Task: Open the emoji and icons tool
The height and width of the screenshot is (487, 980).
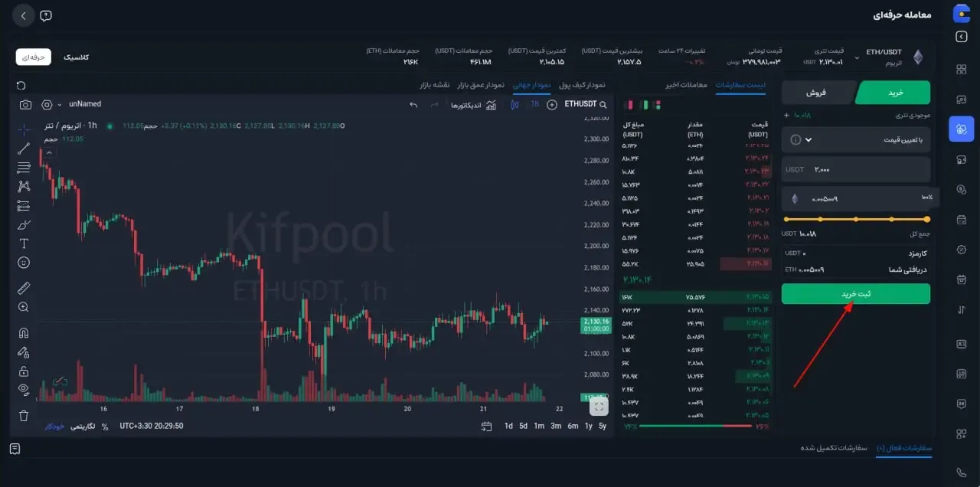Action: pos(24,263)
